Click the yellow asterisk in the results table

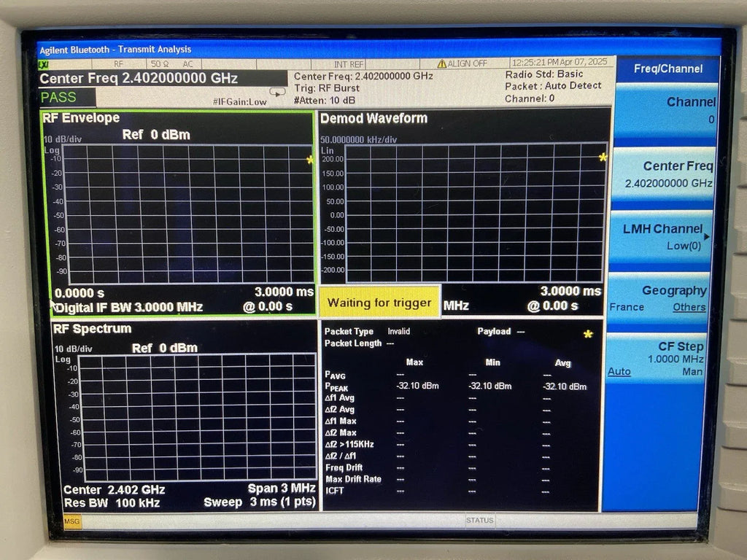pos(588,334)
